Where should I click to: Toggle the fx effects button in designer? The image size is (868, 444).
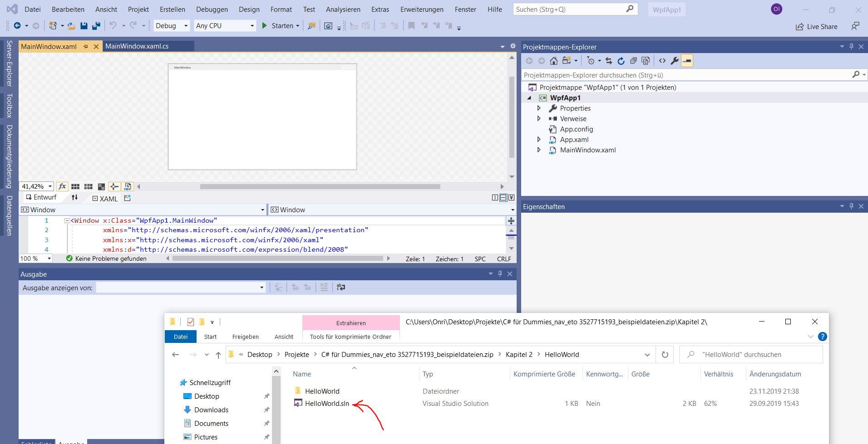click(62, 186)
